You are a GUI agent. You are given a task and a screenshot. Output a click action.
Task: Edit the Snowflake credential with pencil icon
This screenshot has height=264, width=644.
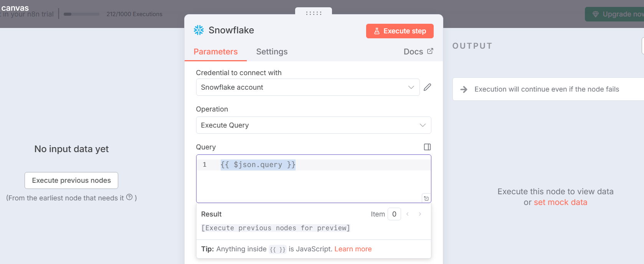pos(427,87)
